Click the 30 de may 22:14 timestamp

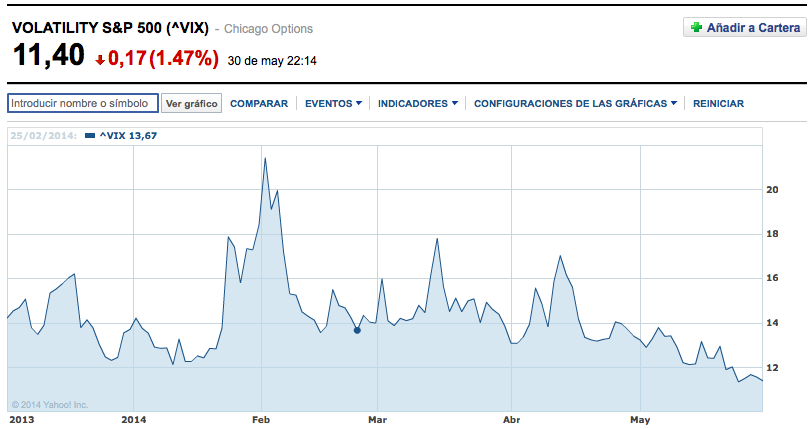point(272,61)
